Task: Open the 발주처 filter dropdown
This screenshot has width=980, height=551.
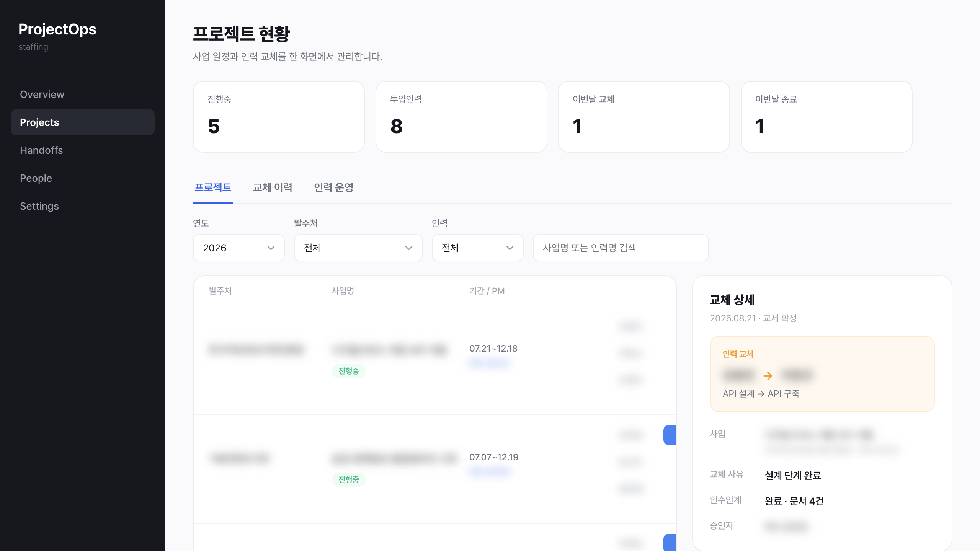Action: tap(358, 248)
